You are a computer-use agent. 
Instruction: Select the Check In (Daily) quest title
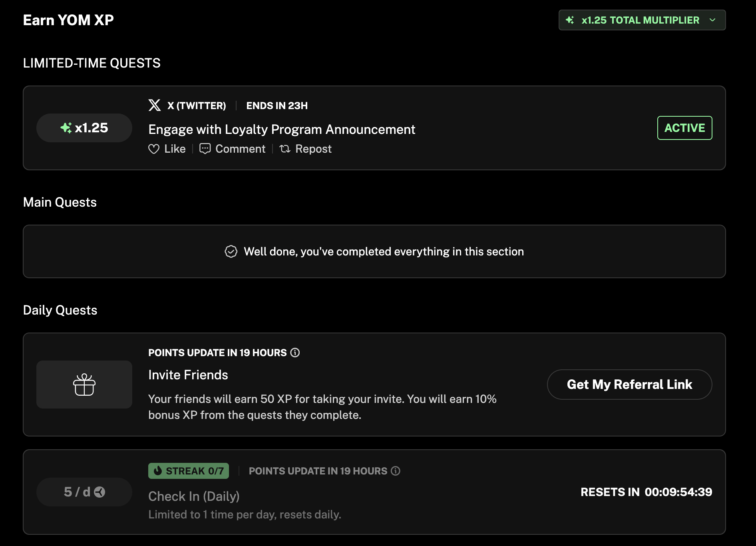(x=194, y=496)
